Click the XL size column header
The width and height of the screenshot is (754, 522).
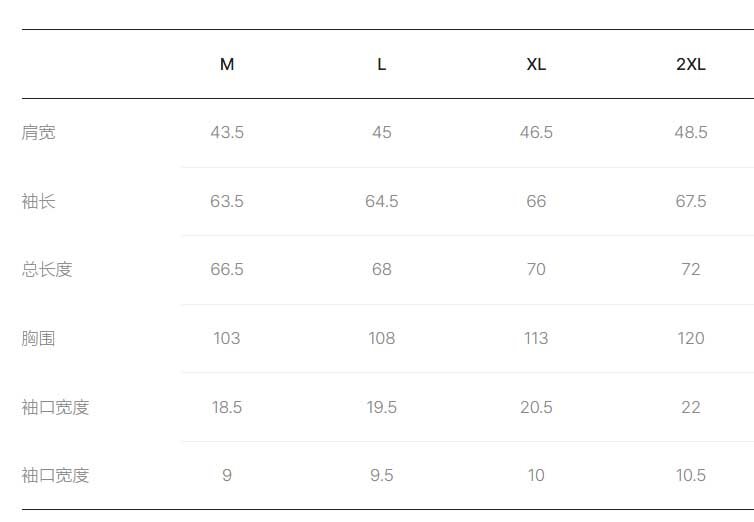tap(536, 64)
